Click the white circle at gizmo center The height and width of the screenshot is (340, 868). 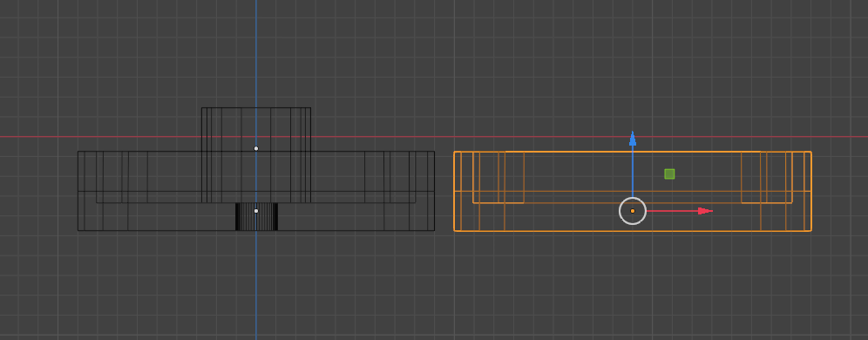632,211
